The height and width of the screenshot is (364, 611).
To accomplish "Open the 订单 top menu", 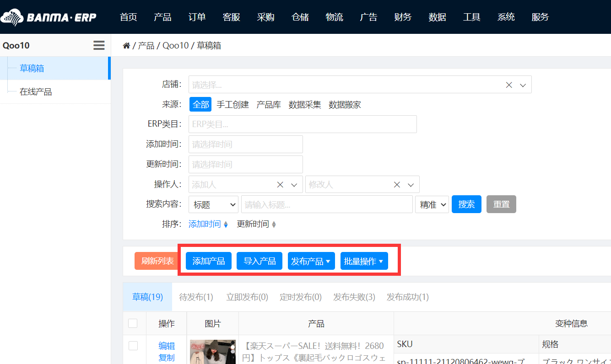I will 197,17.
